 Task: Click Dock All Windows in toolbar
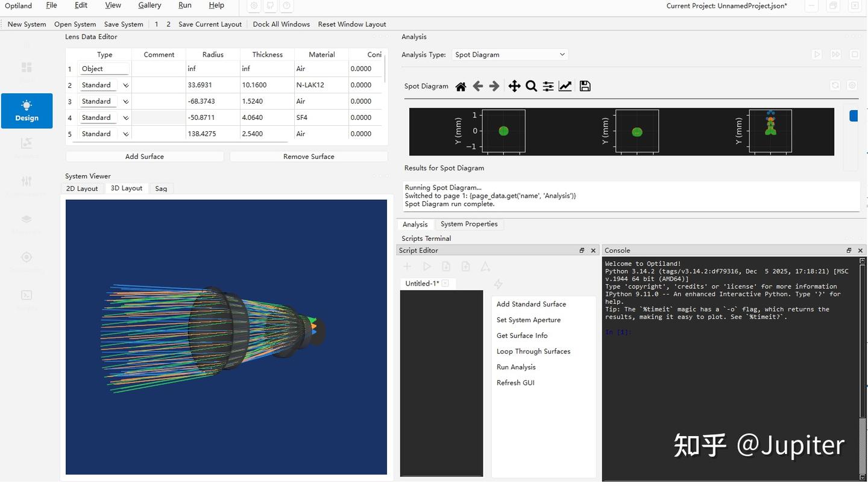click(281, 24)
